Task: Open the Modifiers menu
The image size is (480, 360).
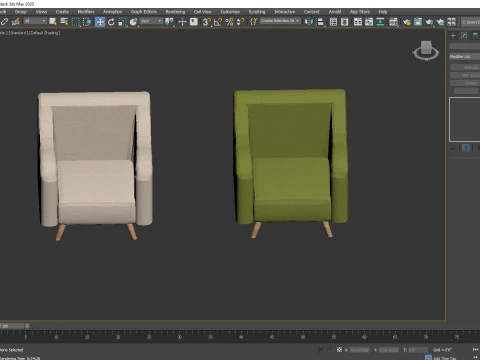Action: tap(86, 12)
